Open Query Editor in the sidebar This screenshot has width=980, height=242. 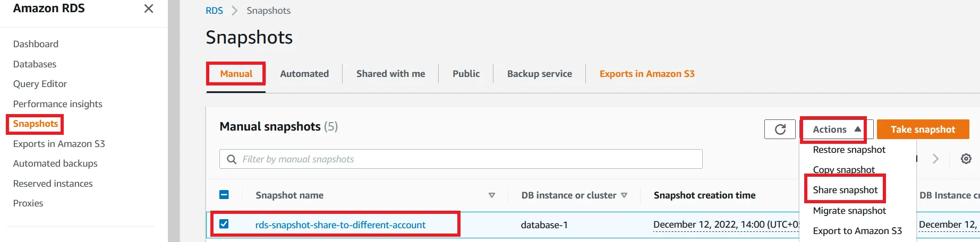click(40, 84)
